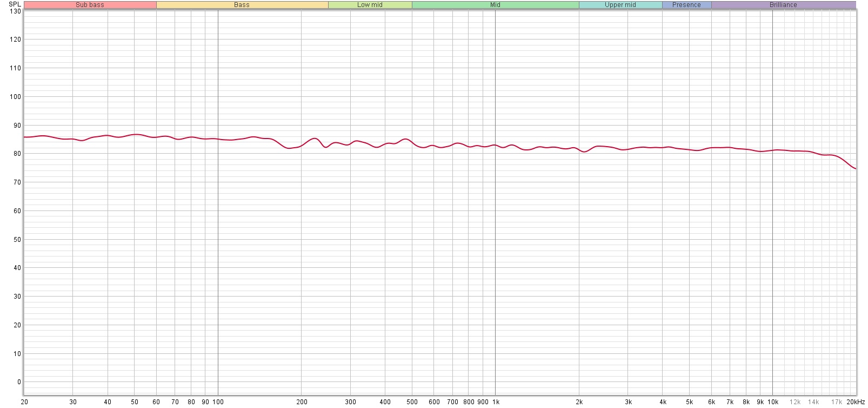Click the 10k frequency axis label
This screenshot has width=868, height=408.
773,402
